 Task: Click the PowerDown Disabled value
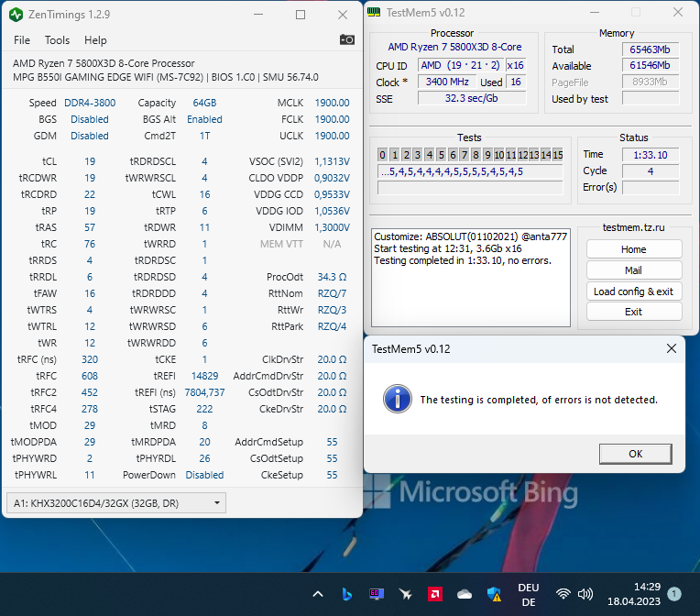(204, 475)
